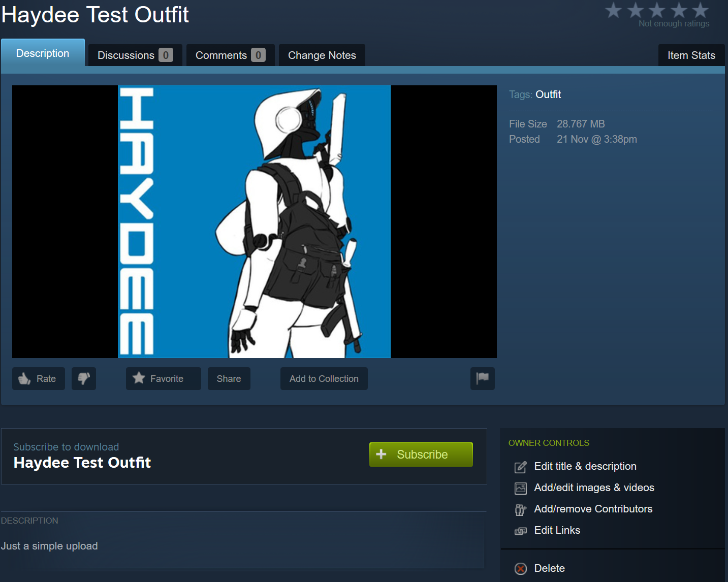The image size is (728, 582).
Task: Open the Item Stats tab
Action: point(691,55)
